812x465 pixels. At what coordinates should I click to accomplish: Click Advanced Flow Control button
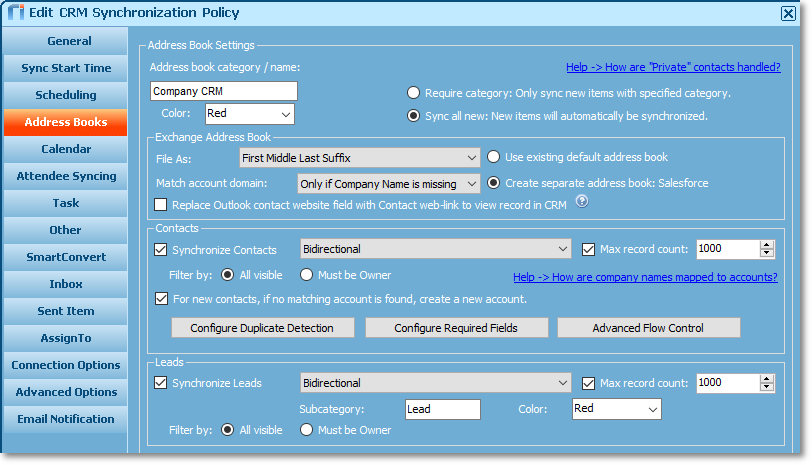click(x=648, y=328)
